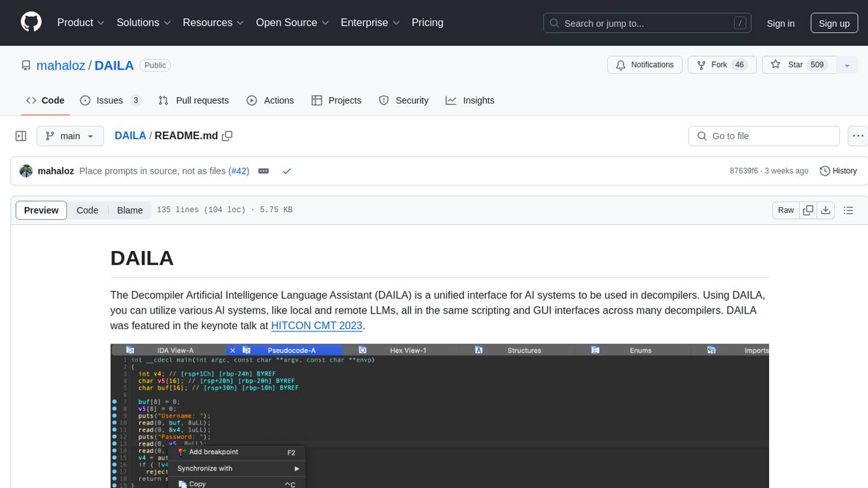The image size is (868, 488).
Task: Click the Go to file search field
Action: point(764,136)
